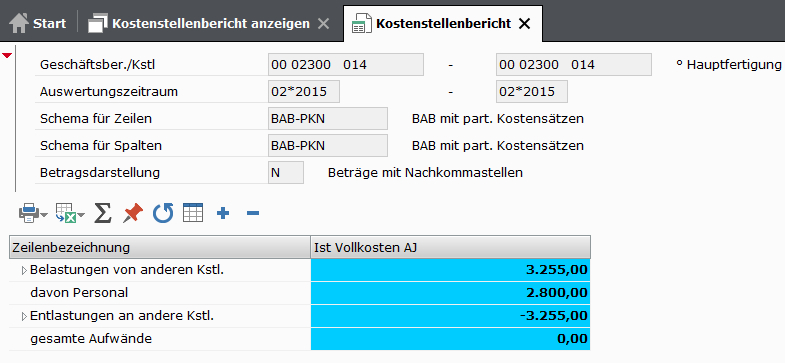Click the Ist Vollkosten AJ column header

click(451, 247)
